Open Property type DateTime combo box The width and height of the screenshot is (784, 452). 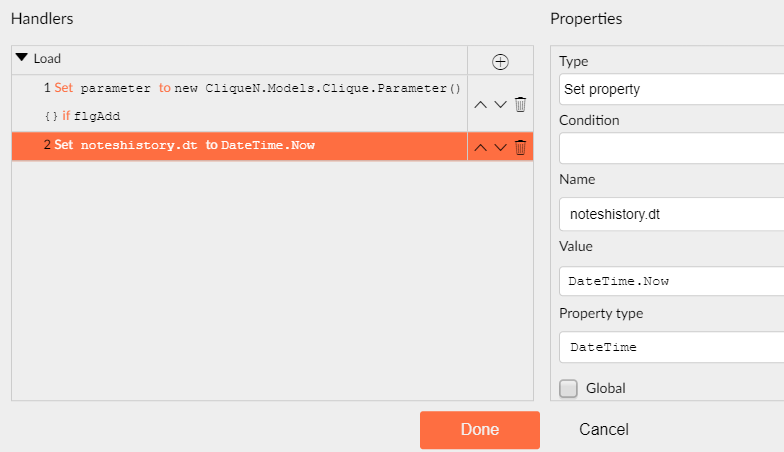coord(672,347)
